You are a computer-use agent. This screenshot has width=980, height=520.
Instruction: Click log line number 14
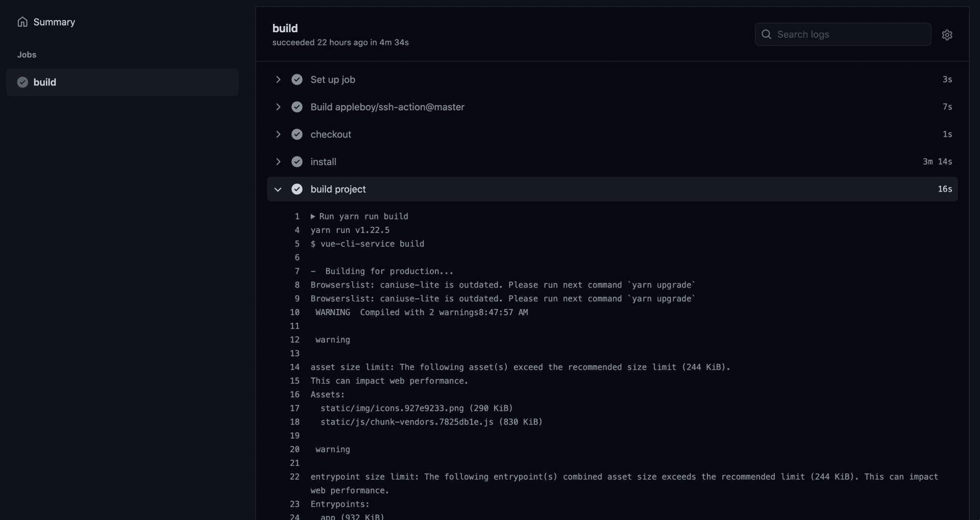click(x=295, y=367)
